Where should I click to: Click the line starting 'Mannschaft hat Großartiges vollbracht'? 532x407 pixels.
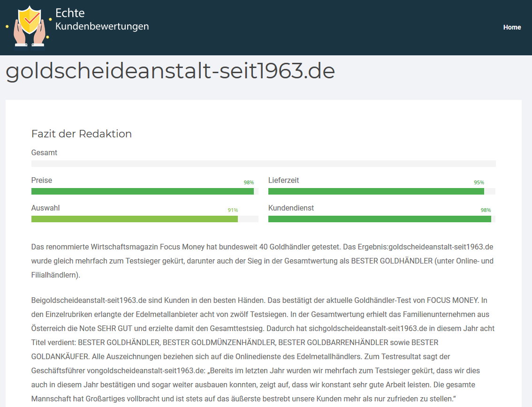pos(243,399)
